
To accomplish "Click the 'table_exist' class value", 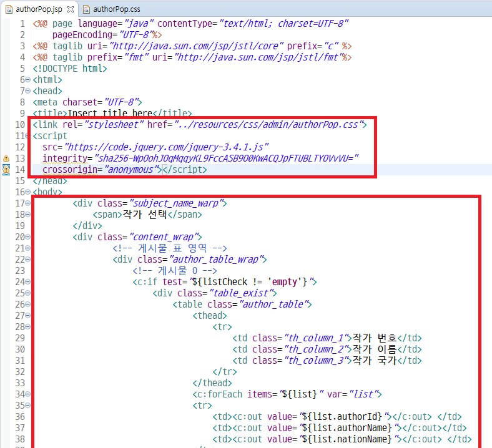I will coord(242,293).
